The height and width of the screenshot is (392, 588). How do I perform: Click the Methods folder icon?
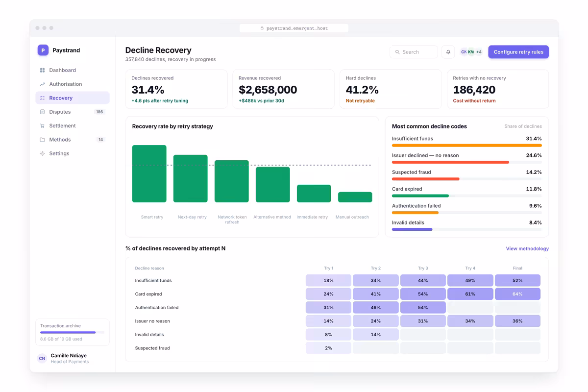click(x=43, y=140)
